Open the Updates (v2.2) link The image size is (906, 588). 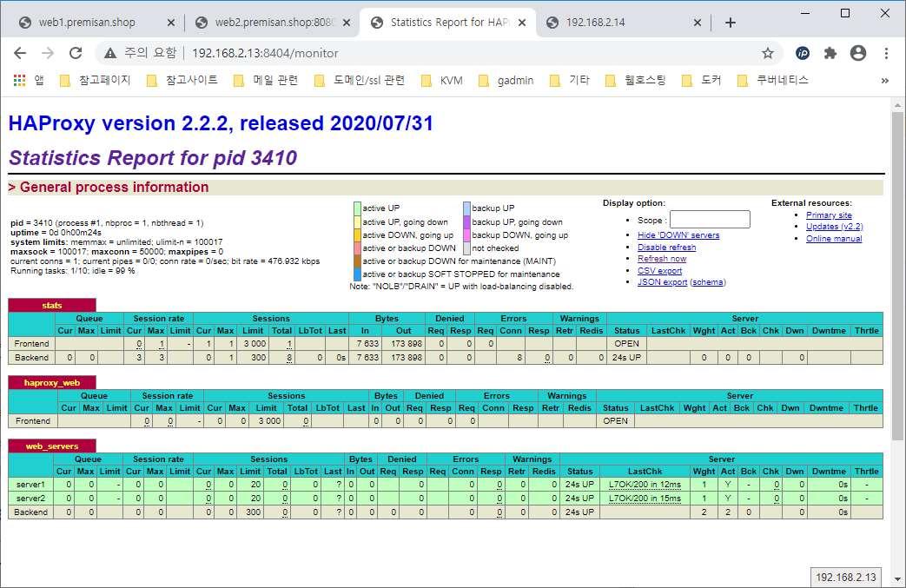point(835,227)
